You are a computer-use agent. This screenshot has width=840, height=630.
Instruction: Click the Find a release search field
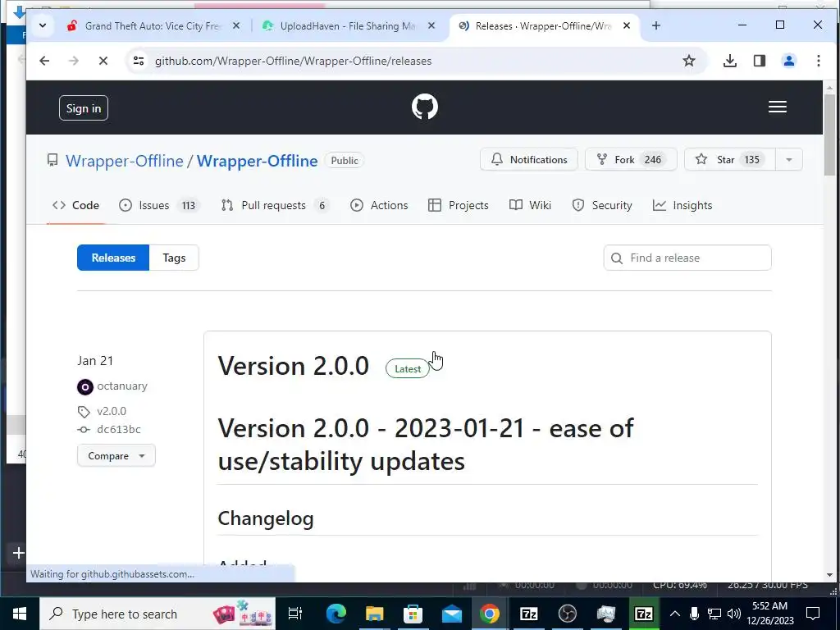click(x=687, y=258)
